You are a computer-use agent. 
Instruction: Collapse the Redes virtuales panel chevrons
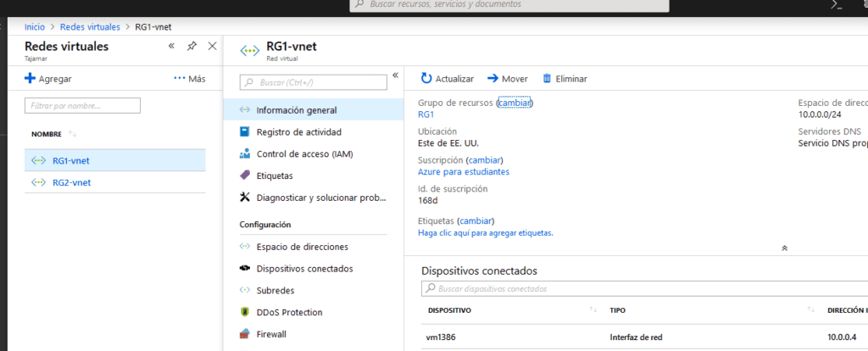(x=171, y=46)
